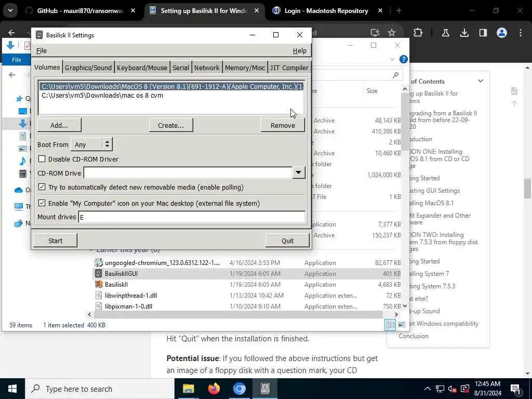The image size is (532, 399).
Task: Switch File Explorer to details view icon
Action: point(390,325)
